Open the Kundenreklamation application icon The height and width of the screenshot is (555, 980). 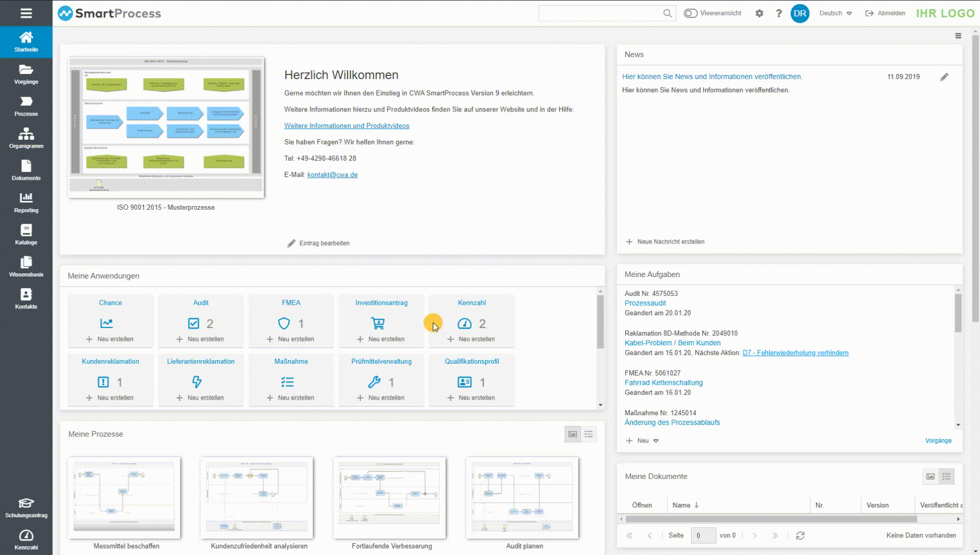(x=103, y=382)
